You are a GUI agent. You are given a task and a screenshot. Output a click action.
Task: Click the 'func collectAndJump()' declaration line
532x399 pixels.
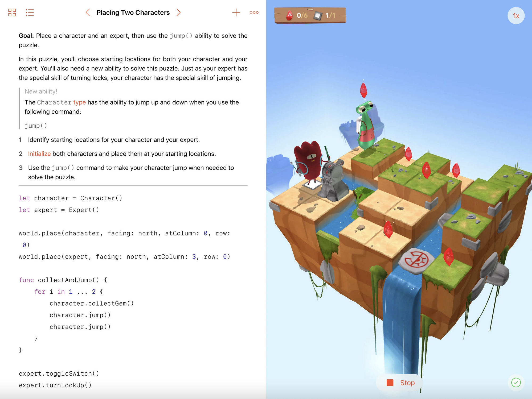pyautogui.click(x=63, y=280)
